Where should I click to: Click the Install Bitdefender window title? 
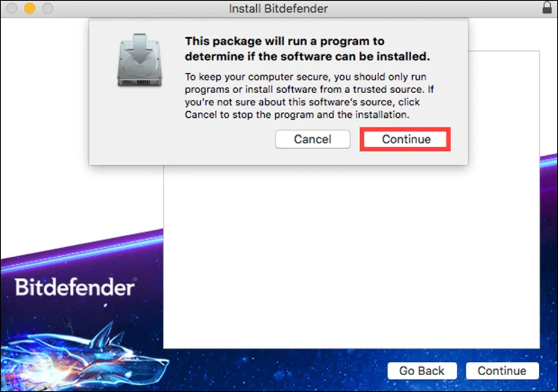(278, 8)
